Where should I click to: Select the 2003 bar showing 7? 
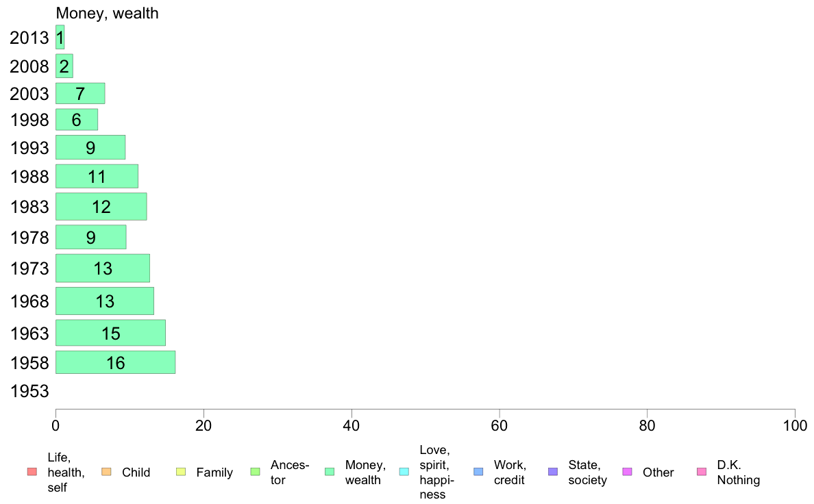click(80, 93)
